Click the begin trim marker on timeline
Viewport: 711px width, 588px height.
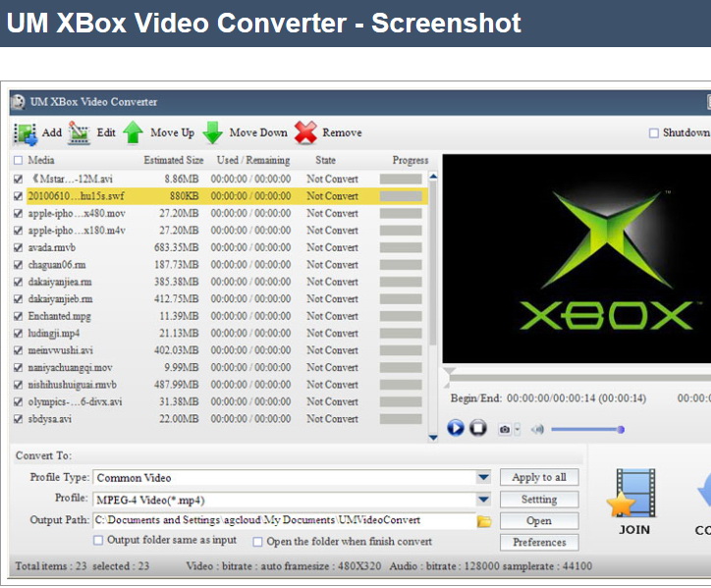coord(449,373)
